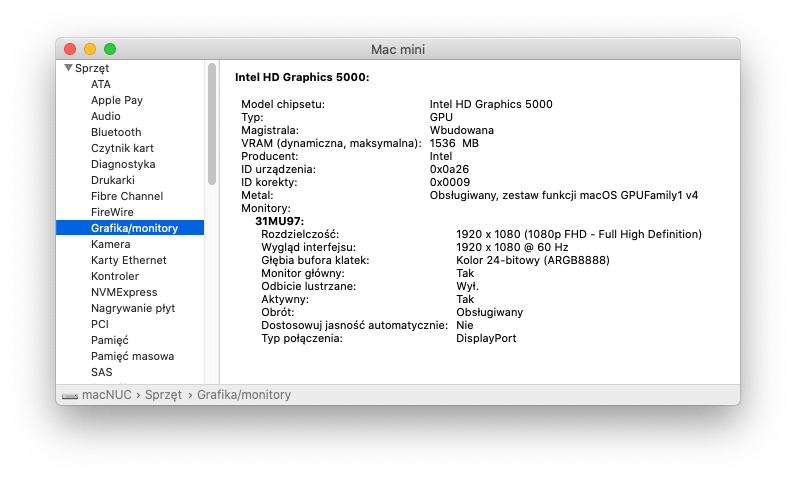Viewport: 796px width, 479px height.
Task: Open Apple Pay hardware section
Action: tap(116, 100)
